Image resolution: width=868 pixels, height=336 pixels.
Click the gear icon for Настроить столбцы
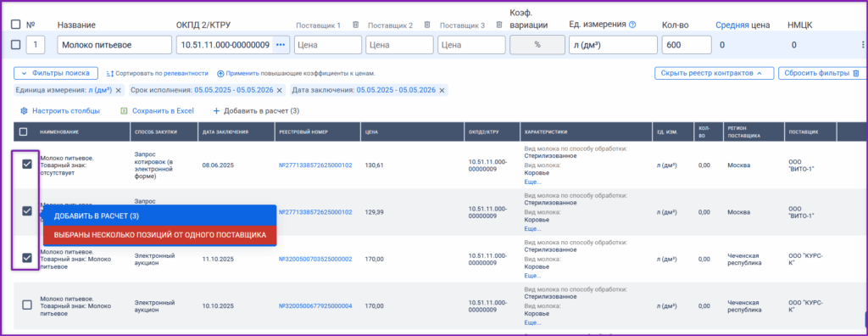[24, 111]
